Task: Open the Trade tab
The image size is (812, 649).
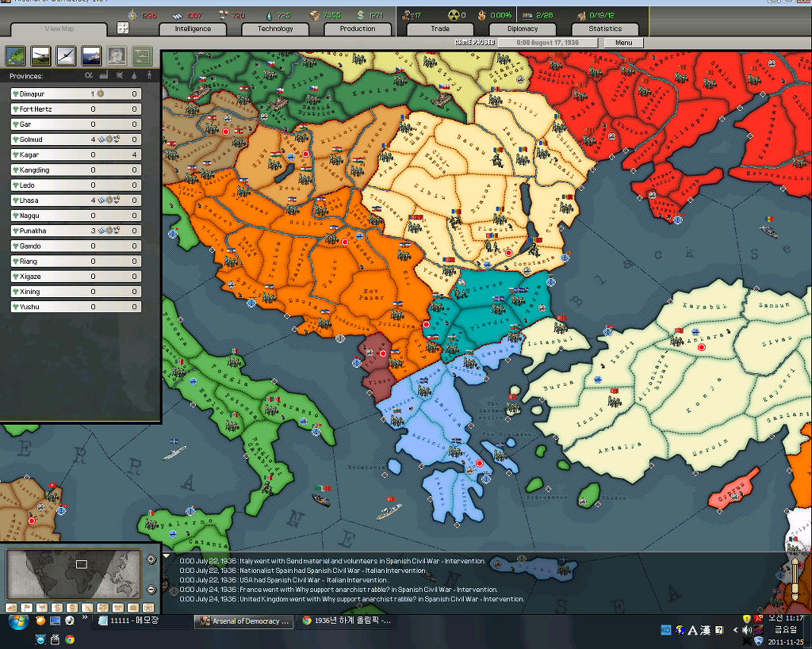Action: coord(440,29)
